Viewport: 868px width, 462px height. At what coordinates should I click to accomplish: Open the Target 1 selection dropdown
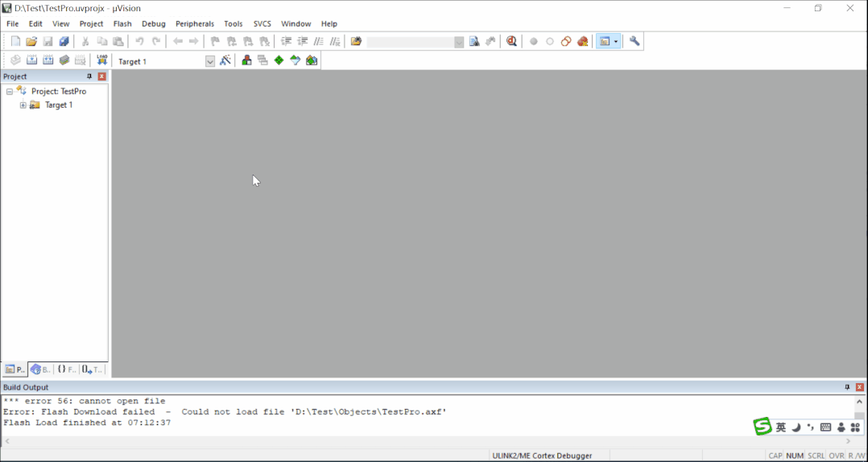point(210,61)
